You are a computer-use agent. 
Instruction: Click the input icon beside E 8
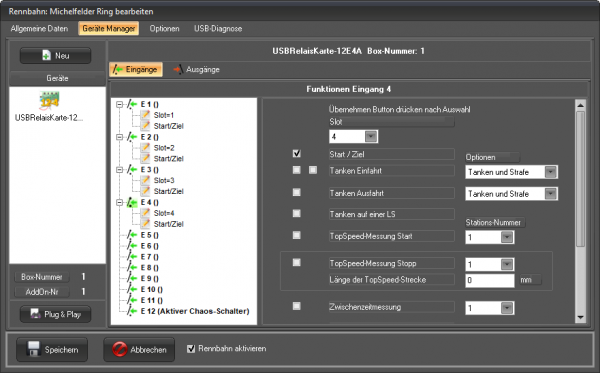coord(132,267)
